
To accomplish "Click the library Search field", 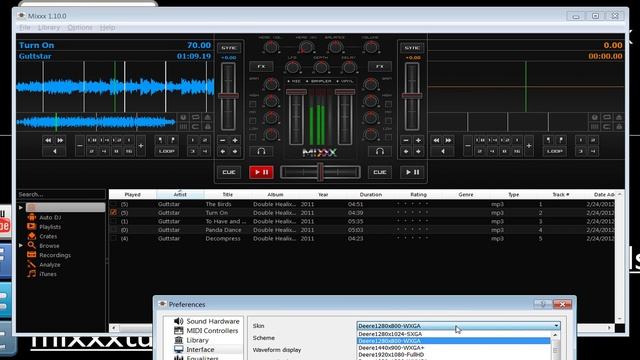I will pos(61,194).
